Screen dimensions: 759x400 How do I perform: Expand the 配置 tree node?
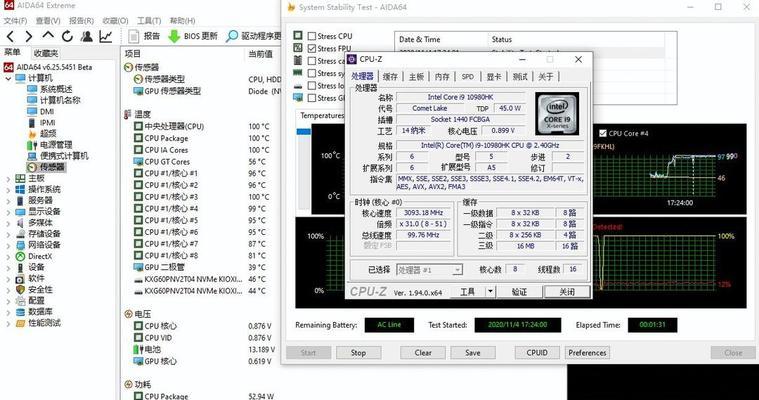(x=8, y=301)
